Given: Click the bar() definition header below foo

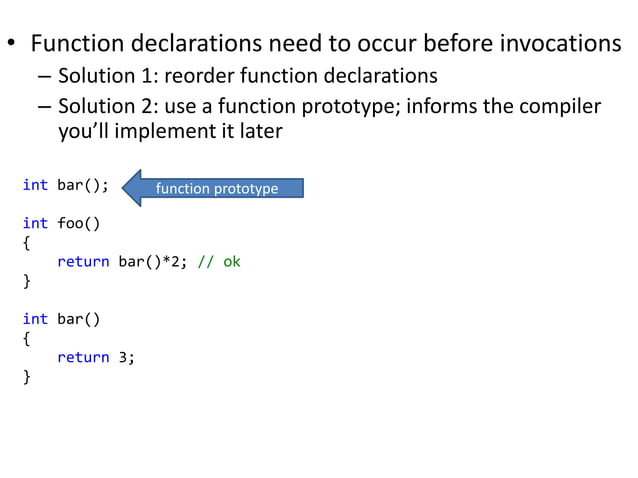Looking at the screenshot, I should pyautogui.click(x=61, y=319).
